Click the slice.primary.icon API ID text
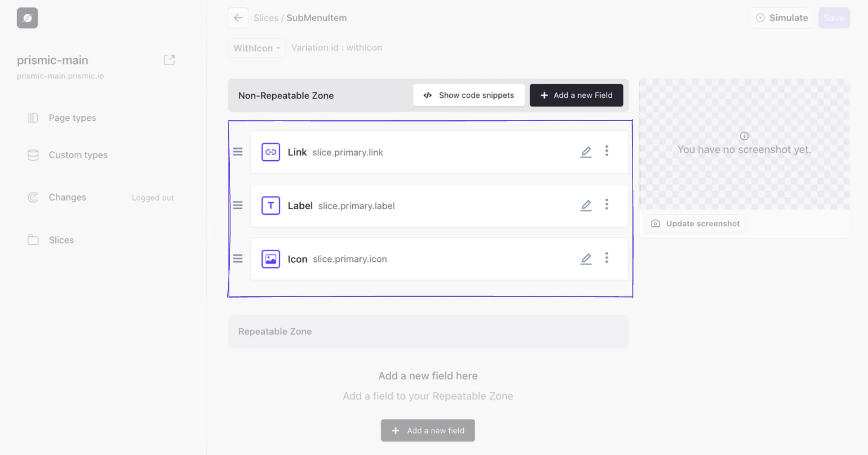The height and width of the screenshot is (455, 868). [x=350, y=259]
